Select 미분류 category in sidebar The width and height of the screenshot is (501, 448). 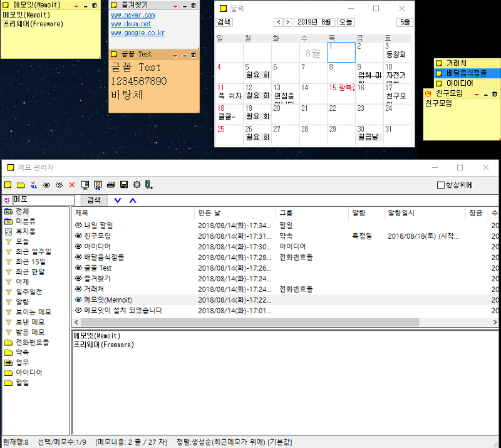(x=26, y=221)
